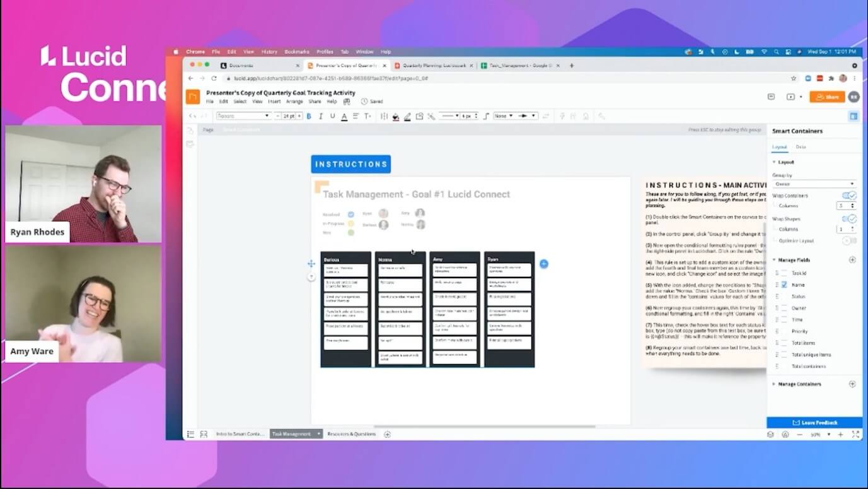Click the blue INSTRUCTIONS button
This screenshot has width=868, height=489.
pos(351,164)
